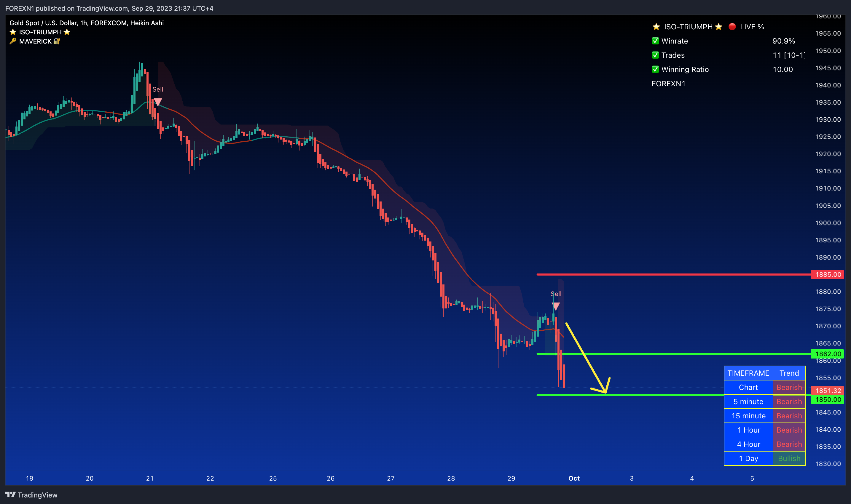This screenshot has width=851, height=504.
Task: Click the Trades value 11 [10-1]
Action: coord(789,55)
